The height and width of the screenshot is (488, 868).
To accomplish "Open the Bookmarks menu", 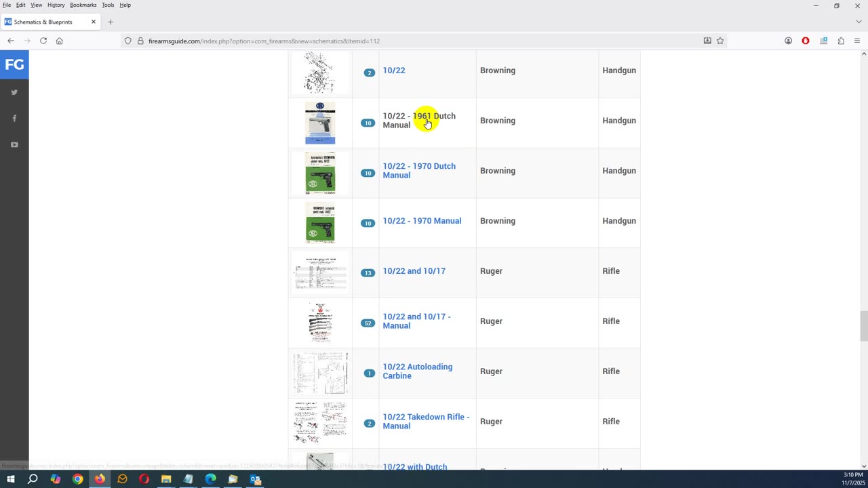I will tap(83, 5).
